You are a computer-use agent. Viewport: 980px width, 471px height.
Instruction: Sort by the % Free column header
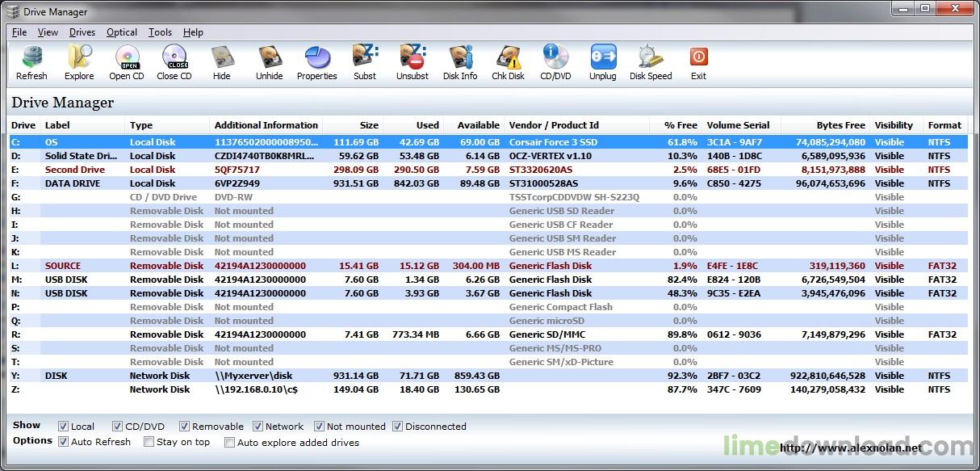(x=681, y=125)
